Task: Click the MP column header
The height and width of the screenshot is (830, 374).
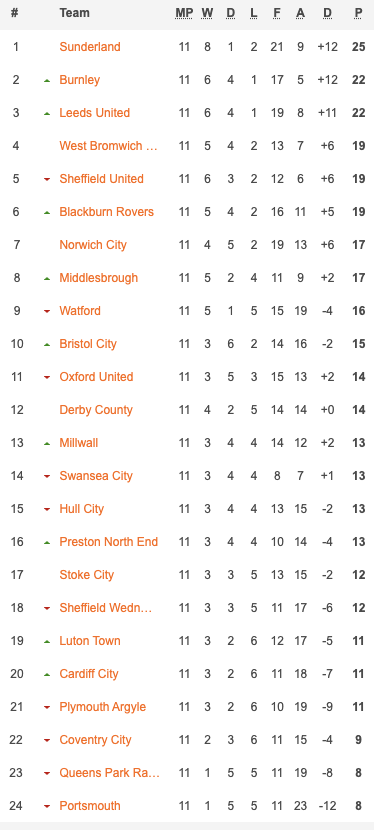Action: [x=184, y=13]
